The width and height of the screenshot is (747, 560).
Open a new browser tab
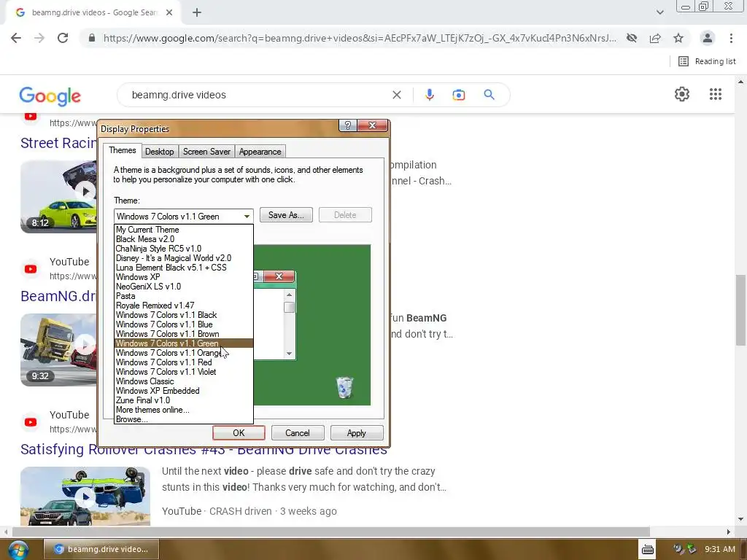click(197, 13)
